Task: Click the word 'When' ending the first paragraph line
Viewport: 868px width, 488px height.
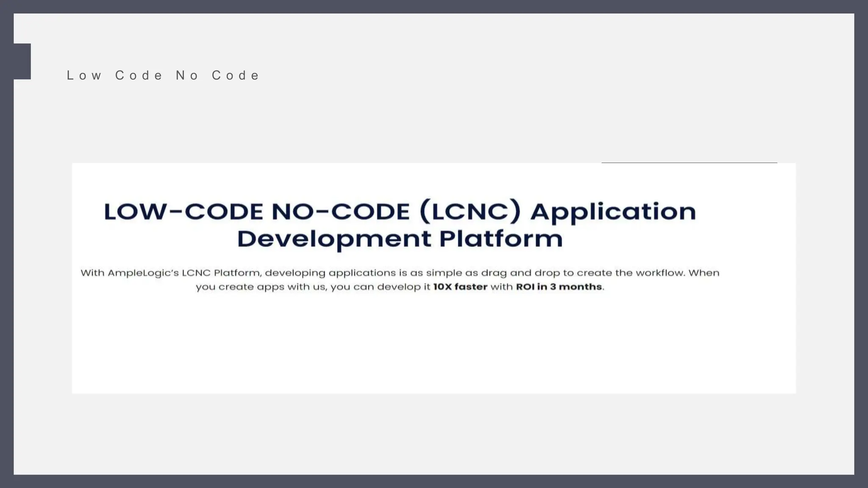Action: [704, 273]
